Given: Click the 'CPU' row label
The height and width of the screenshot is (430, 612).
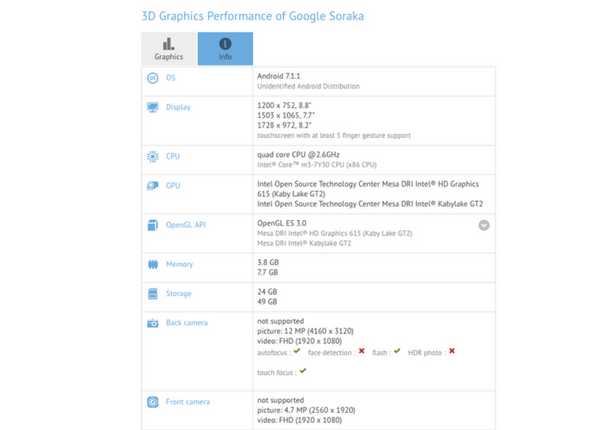Looking at the screenshot, I should click(173, 156).
